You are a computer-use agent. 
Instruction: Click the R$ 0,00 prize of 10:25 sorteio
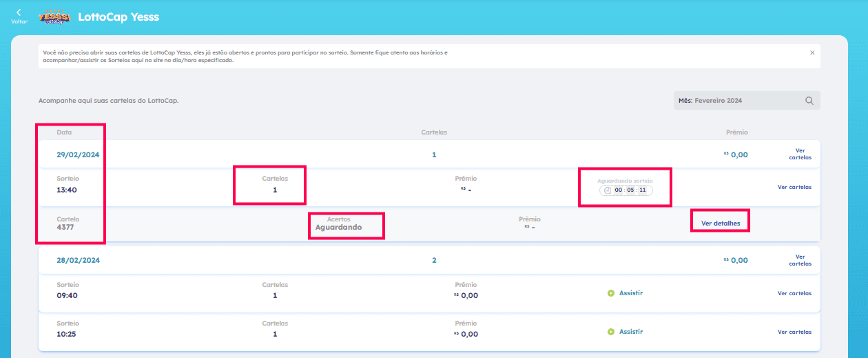466,334
